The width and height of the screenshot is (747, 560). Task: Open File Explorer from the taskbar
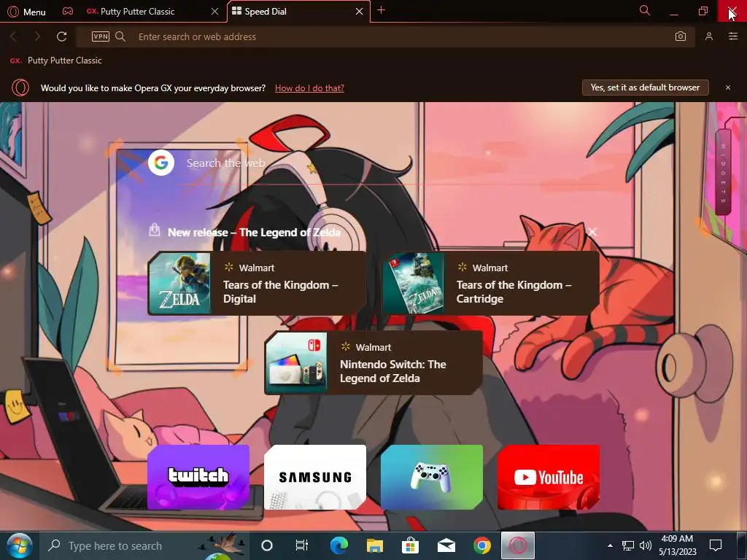point(374,545)
